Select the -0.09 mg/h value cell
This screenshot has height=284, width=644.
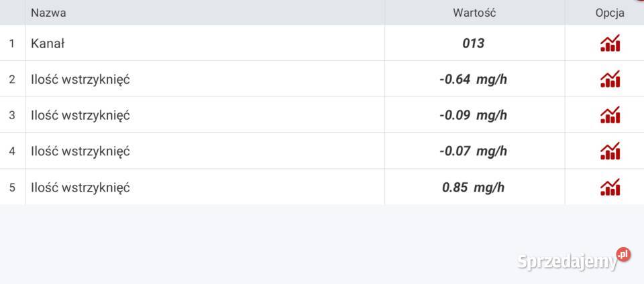coord(474,115)
